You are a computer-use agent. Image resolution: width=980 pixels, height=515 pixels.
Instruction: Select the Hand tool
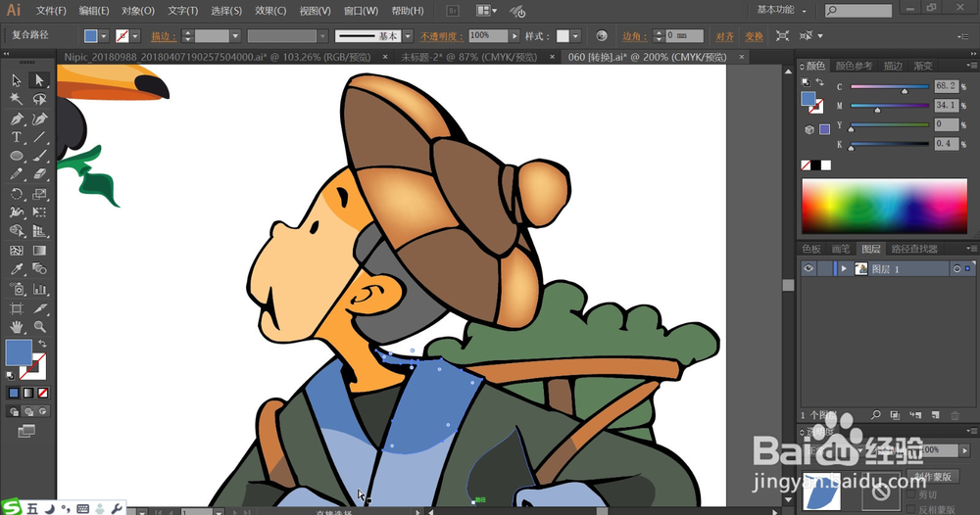[x=17, y=326]
